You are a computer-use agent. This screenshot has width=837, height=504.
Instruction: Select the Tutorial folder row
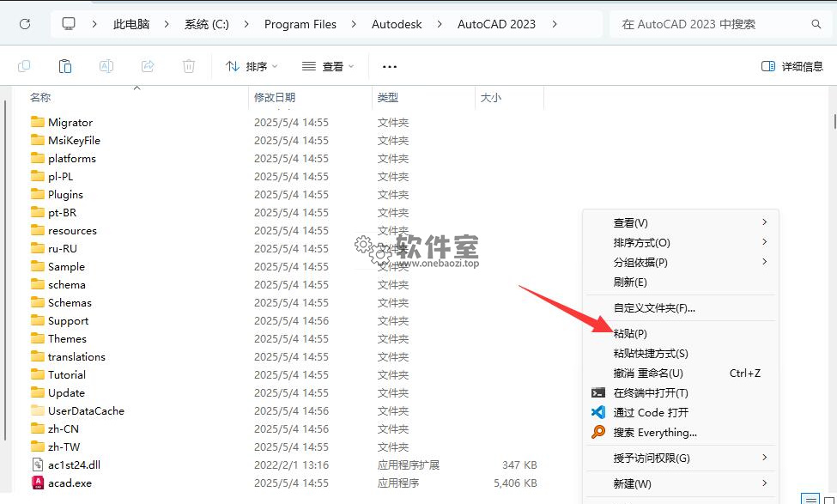click(285, 374)
